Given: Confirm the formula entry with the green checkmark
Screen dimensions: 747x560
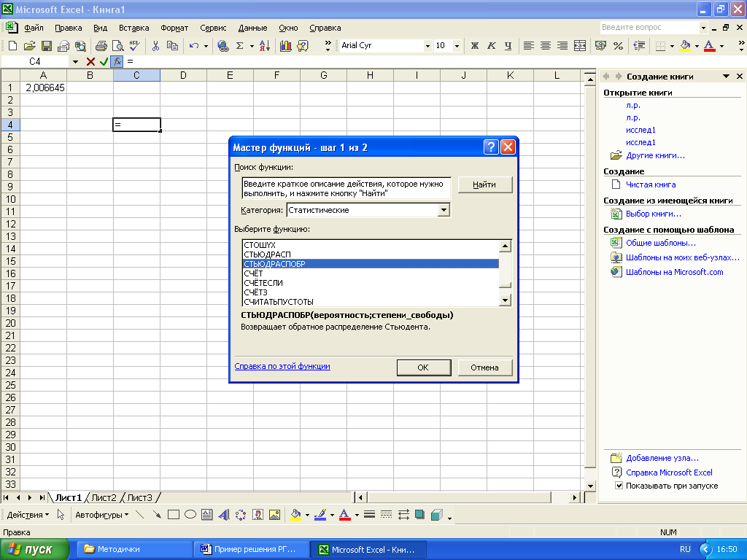Looking at the screenshot, I should click(104, 61).
